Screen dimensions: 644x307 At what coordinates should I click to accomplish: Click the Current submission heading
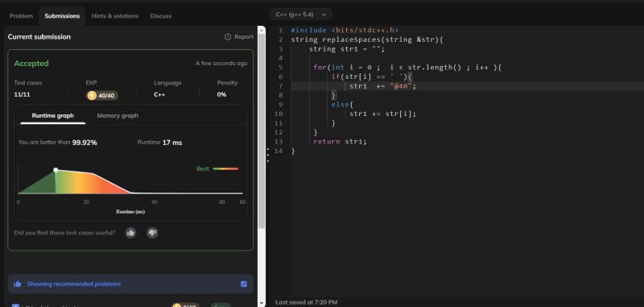[39, 36]
